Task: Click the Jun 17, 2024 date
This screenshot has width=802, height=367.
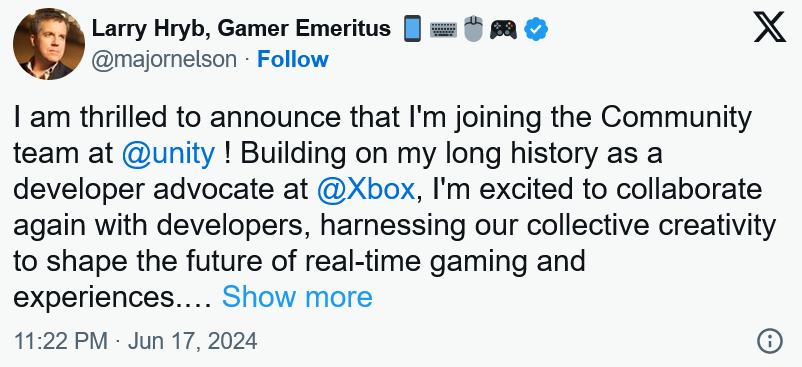Action: tap(192, 341)
